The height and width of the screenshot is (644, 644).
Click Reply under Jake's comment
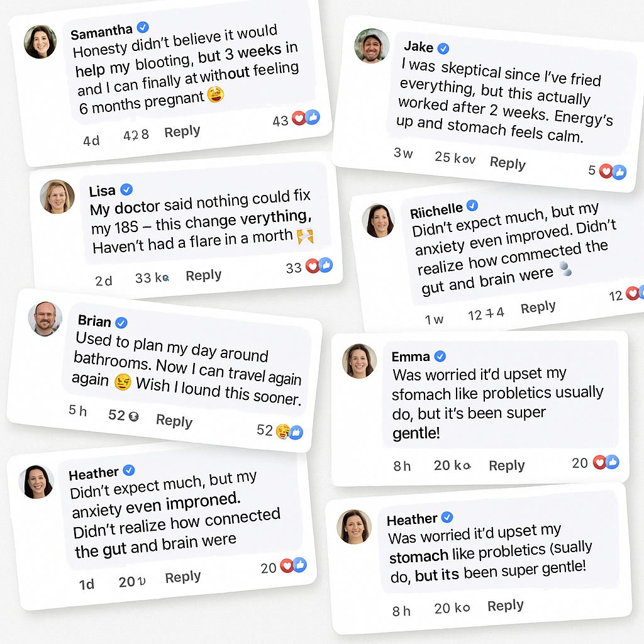click(507, 164)
